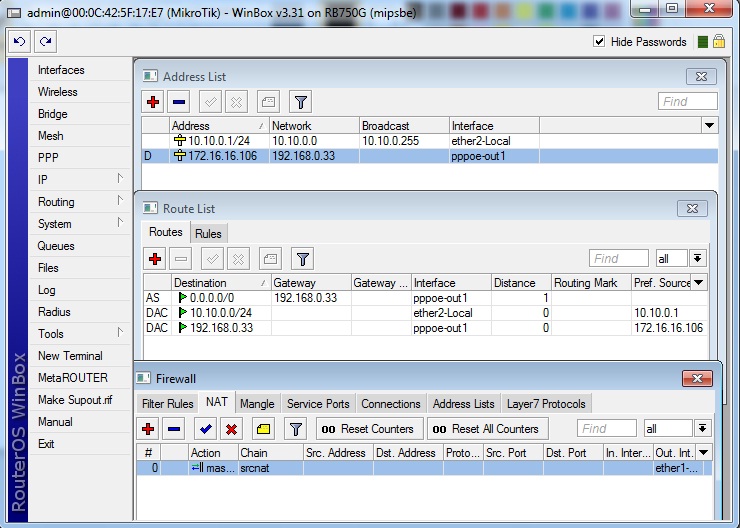Click the Remove minus icon in Route List
This screenshot has height=528, width=740.
[x=181, y=259]
